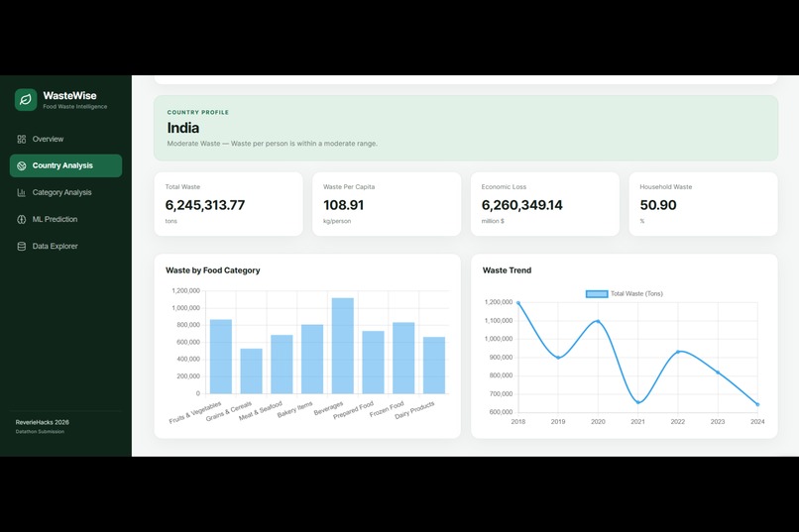The width and height of the screenshot is (799, 532).
Task: Click the Total Waste (Tons) legend label
Action: tap(636, 294)
